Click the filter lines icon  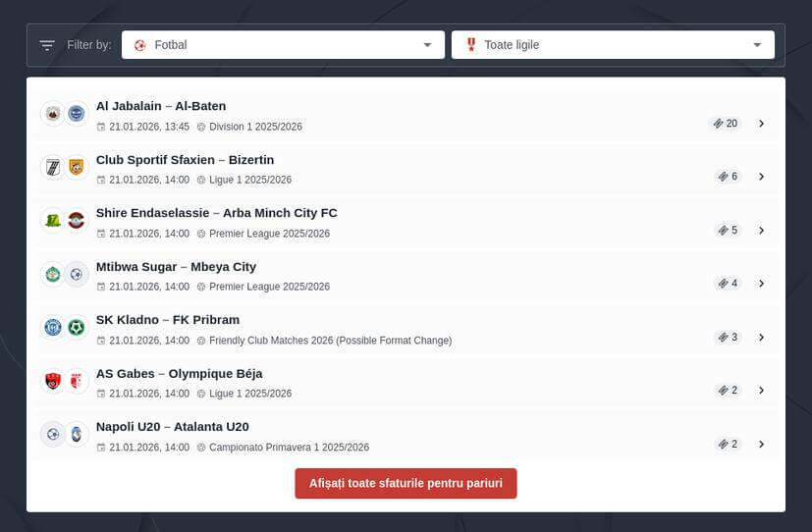(47, 45)
